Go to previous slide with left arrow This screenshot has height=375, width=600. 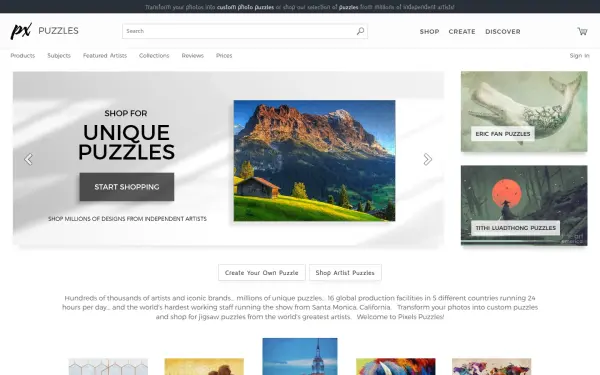(28, 159)
